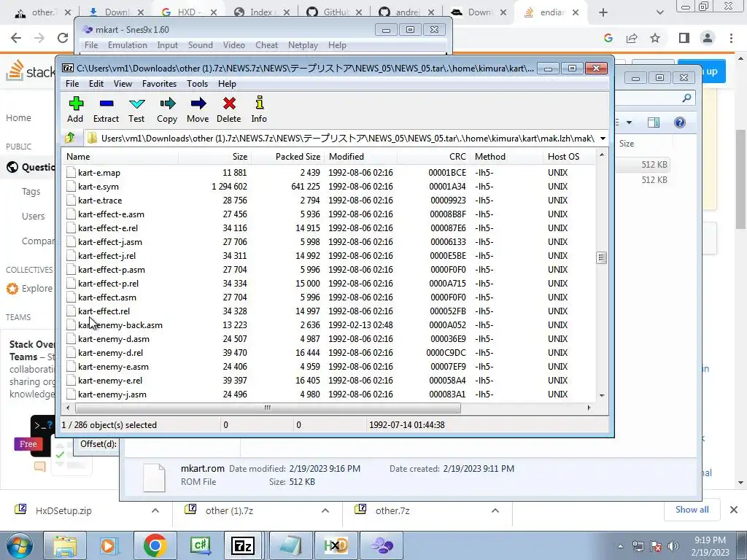Go to Stack Overflow Home link
The image size is (747, 560).
pyautogui.click(x=18, y=117)
